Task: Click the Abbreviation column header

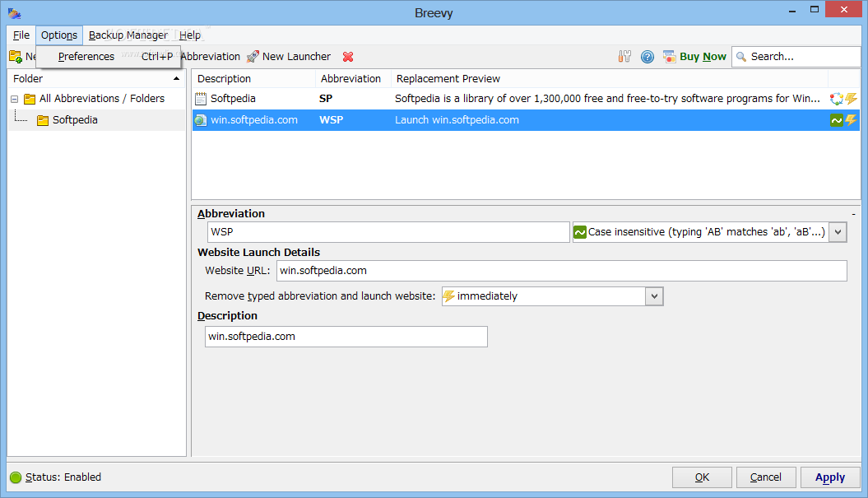Action: [353, 79]
